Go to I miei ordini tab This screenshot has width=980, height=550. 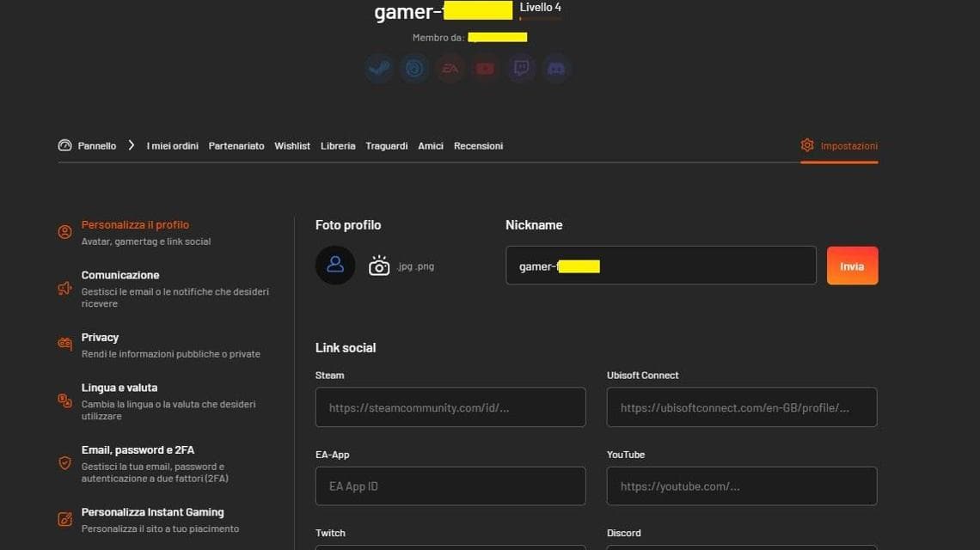tap(173, 145)
